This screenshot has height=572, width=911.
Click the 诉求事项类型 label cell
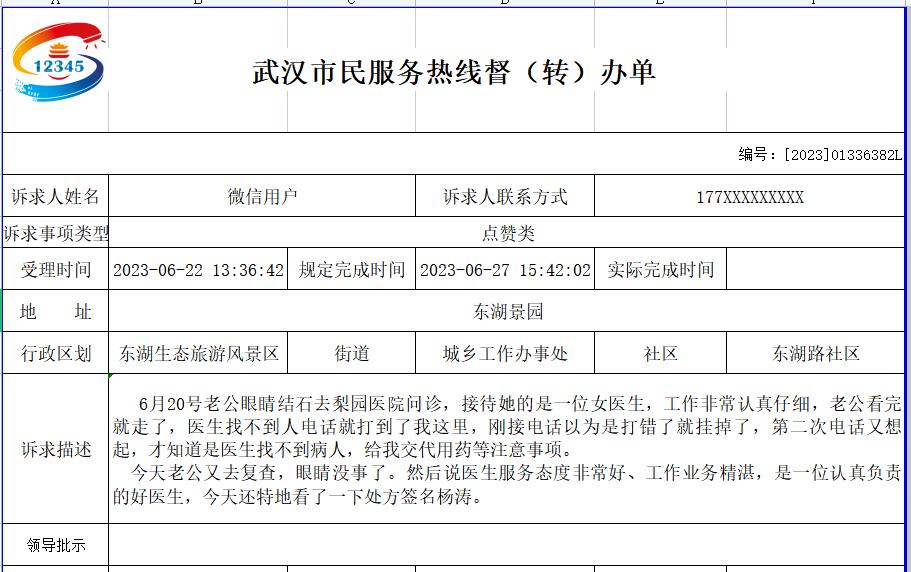tap(56, 234)
